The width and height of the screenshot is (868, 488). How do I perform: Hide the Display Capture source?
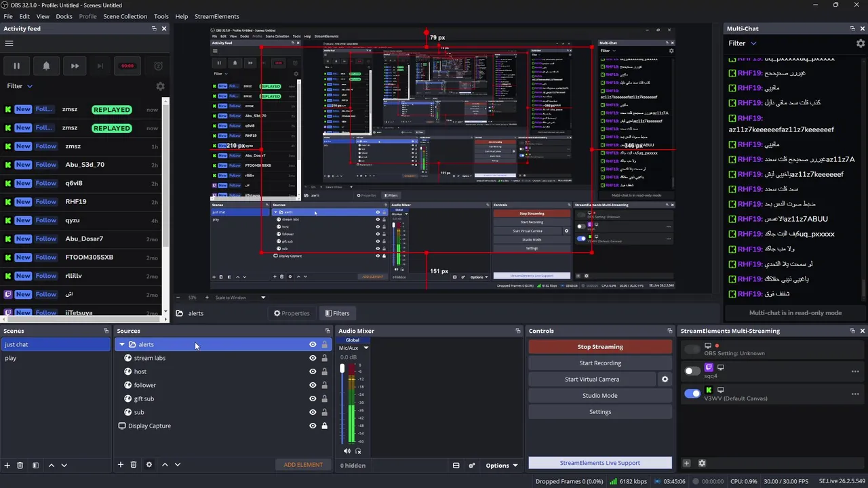(x=313, y=426)
